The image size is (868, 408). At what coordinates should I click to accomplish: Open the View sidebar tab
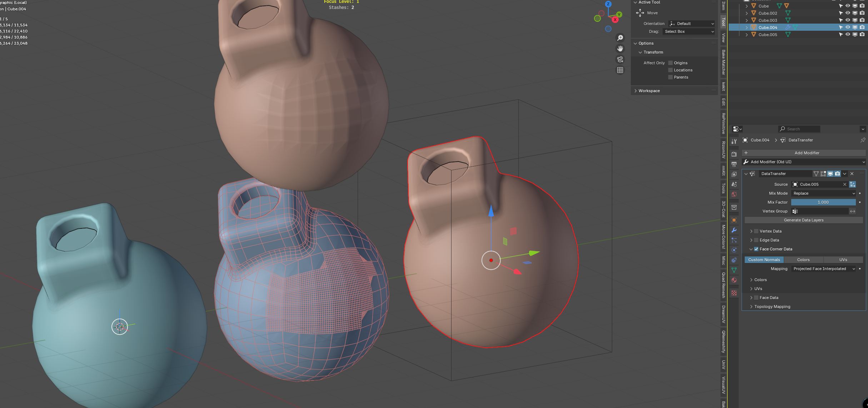[723, 38]
